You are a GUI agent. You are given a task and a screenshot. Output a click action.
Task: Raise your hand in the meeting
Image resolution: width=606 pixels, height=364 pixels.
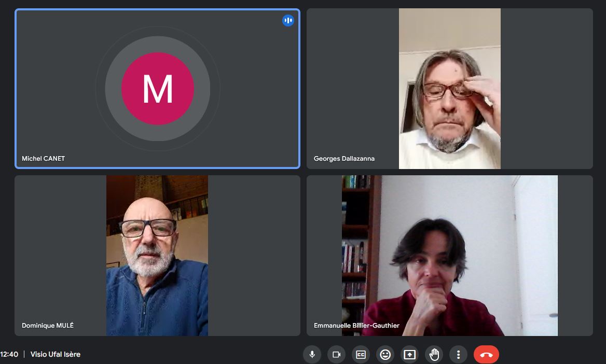[x=434, y=355]
